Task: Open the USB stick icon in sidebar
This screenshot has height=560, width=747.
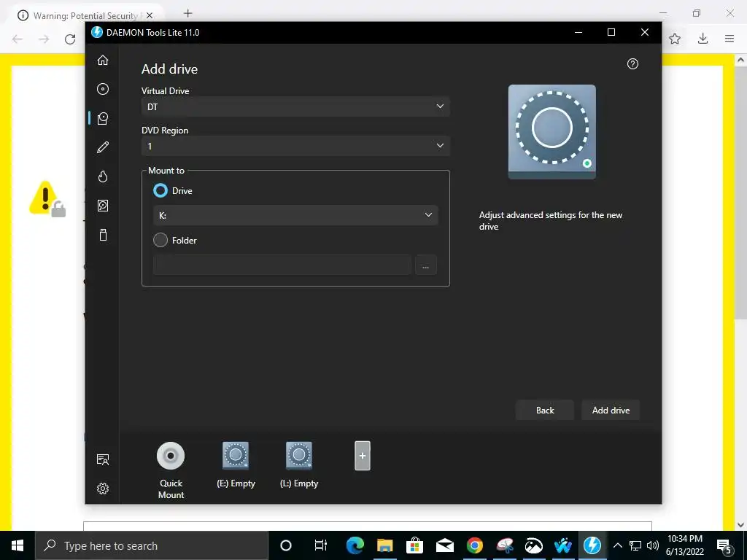Action: 102,235
